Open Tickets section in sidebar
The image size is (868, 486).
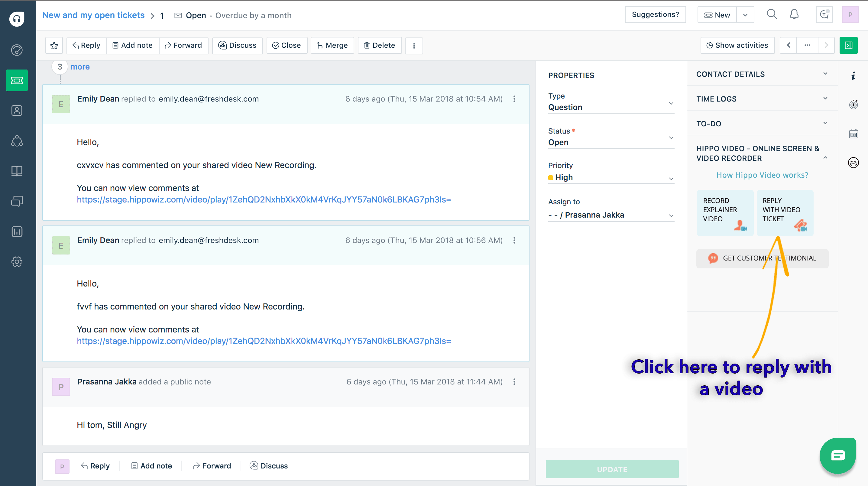pyautogui.click(x=17, y=80)
